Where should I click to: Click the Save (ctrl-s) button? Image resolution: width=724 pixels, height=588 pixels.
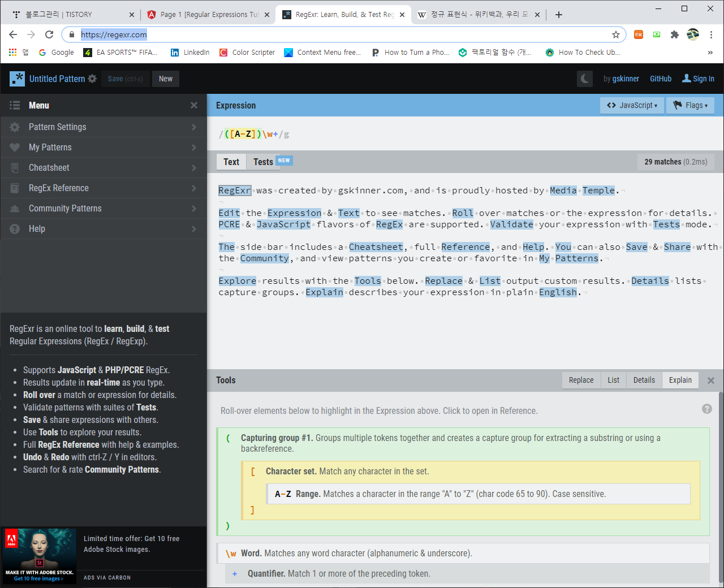pos(126,79)
